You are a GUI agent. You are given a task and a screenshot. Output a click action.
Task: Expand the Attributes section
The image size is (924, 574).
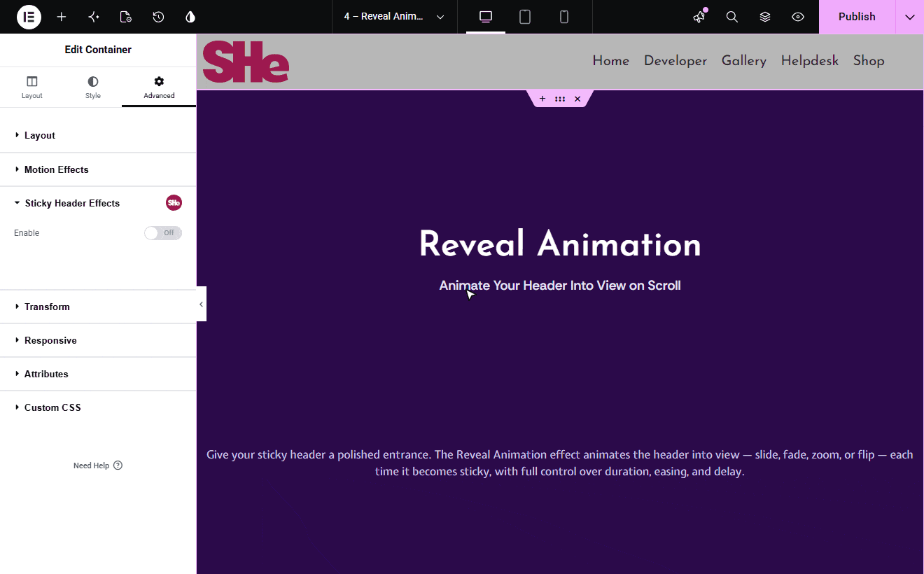pos(98,374)
